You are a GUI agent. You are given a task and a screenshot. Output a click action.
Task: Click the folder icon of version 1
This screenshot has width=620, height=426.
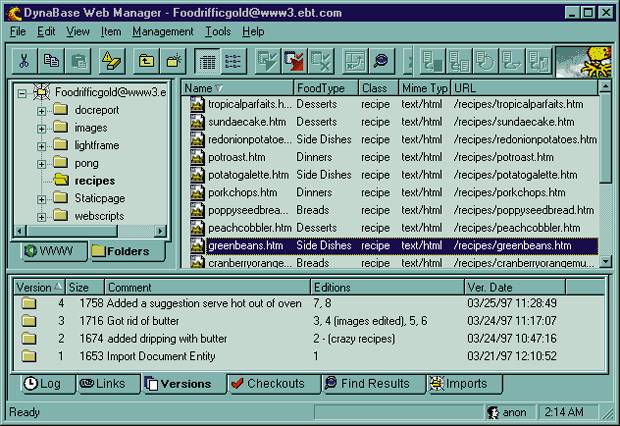29,356
